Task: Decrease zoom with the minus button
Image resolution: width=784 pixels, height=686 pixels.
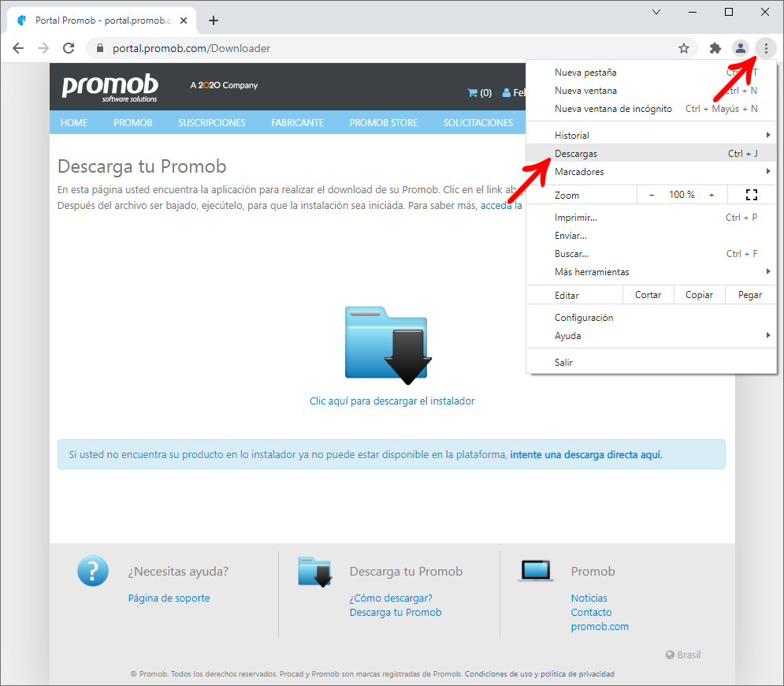Action: (652, 195)
